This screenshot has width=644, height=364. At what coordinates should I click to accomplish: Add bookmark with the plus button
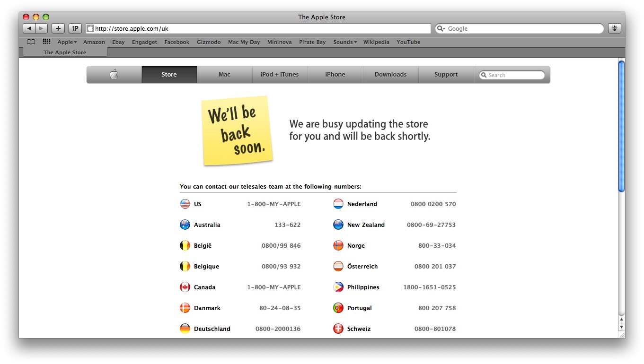pos(58,28)
